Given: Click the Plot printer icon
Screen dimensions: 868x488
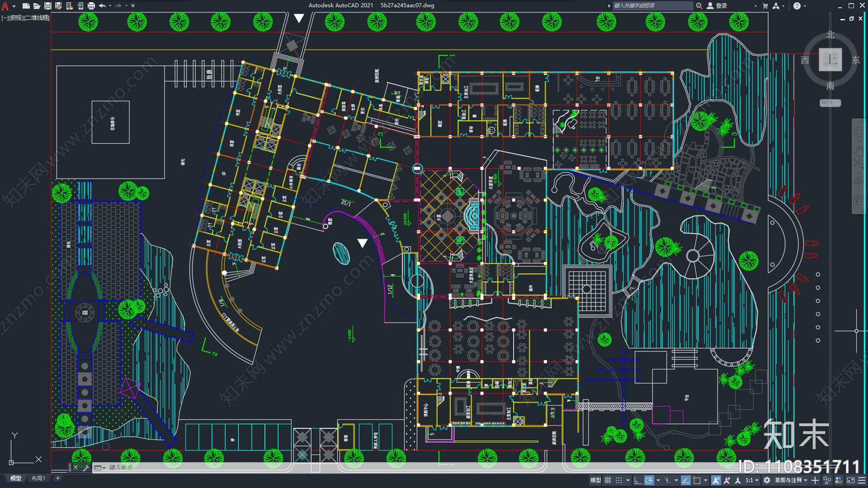Looking at the screenshot, I should point(91,6).
